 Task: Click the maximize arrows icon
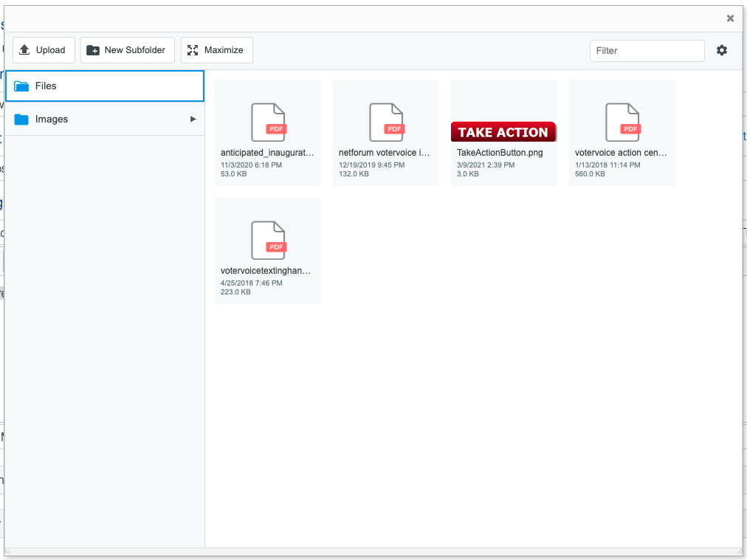point(193,50)
